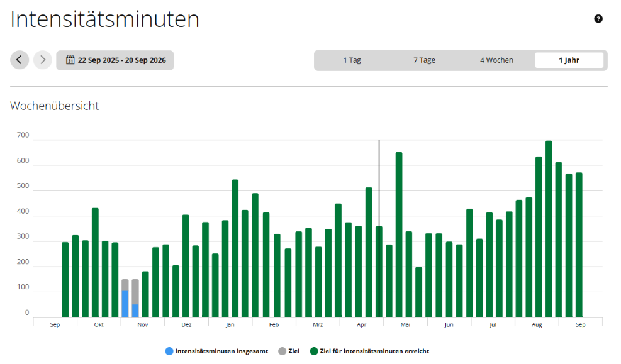Viewport: 621px width, 364px height.
Task: Select the 1 Jahr view
Action: [569, 60]
